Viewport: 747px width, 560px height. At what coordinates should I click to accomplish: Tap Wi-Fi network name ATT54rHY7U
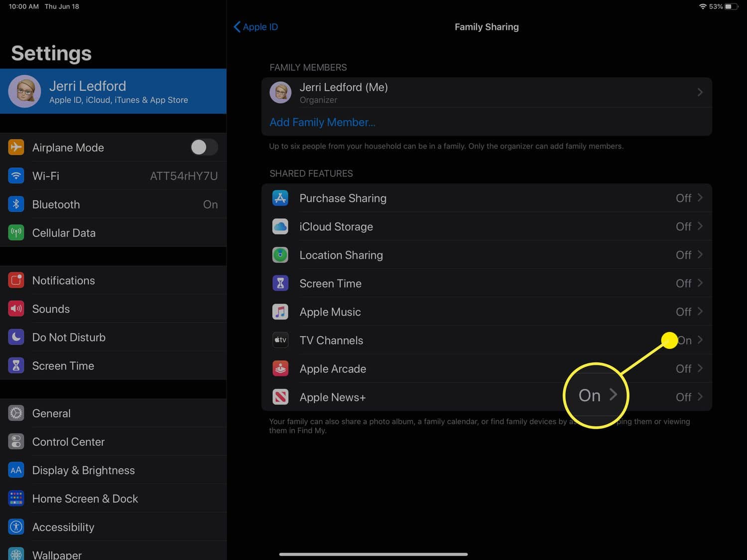coord(184,176)
